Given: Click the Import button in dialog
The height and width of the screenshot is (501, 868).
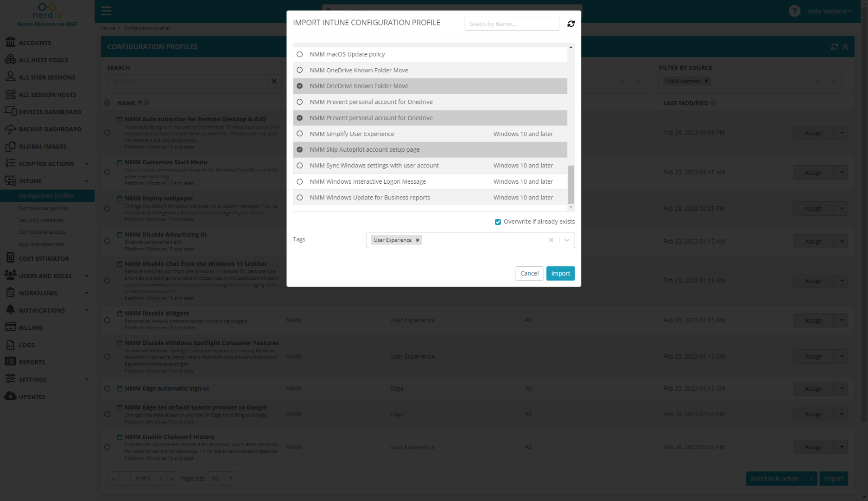Looking at the screenshot, I should [560, 273].
